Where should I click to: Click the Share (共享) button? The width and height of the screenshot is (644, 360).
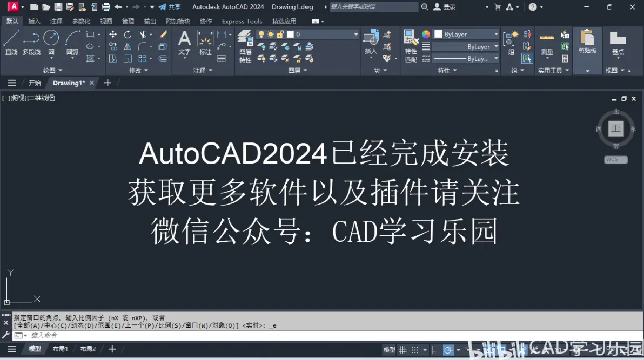(170, 7)
